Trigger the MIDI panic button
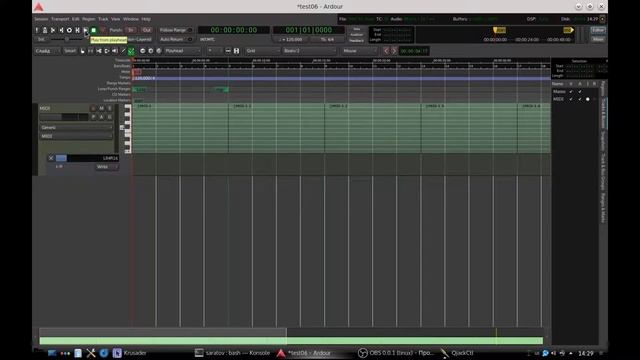 click(x=37, y=30)
